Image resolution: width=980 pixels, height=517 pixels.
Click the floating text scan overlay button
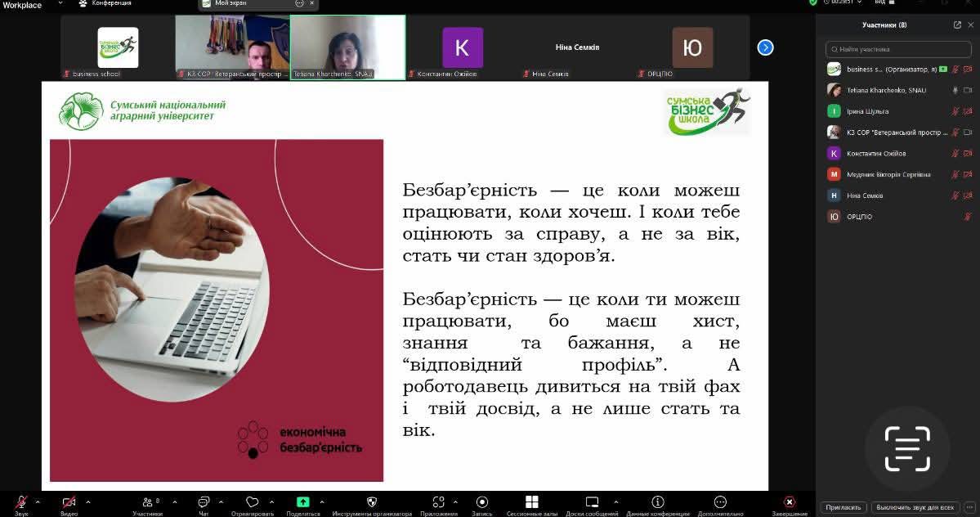click(x=907, y=448)
